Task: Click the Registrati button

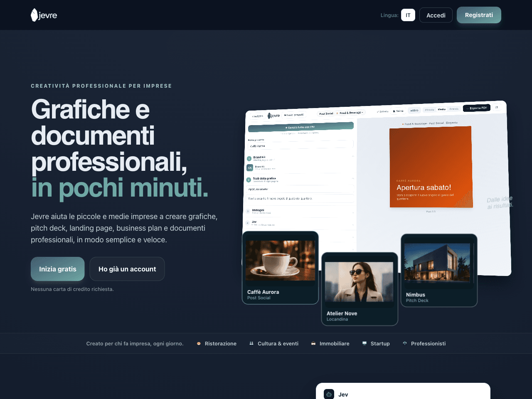Action: [x=479, y=15]
